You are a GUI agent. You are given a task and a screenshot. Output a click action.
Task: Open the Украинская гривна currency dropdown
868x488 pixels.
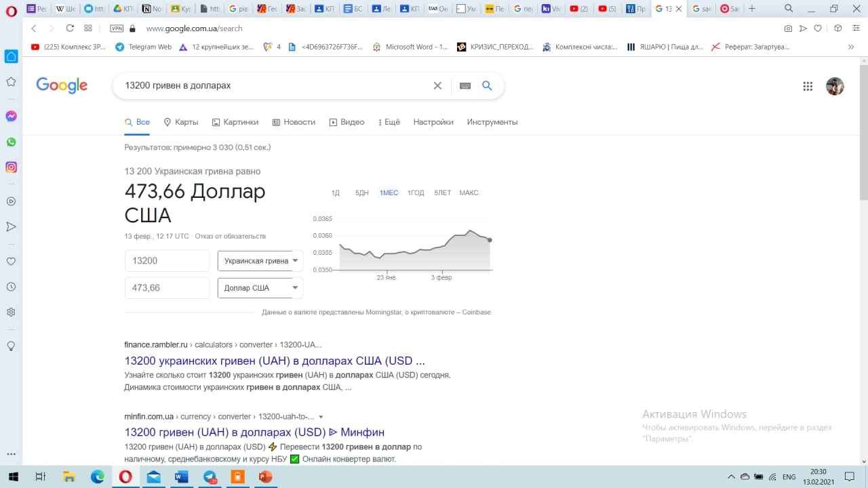click(260, 261)
